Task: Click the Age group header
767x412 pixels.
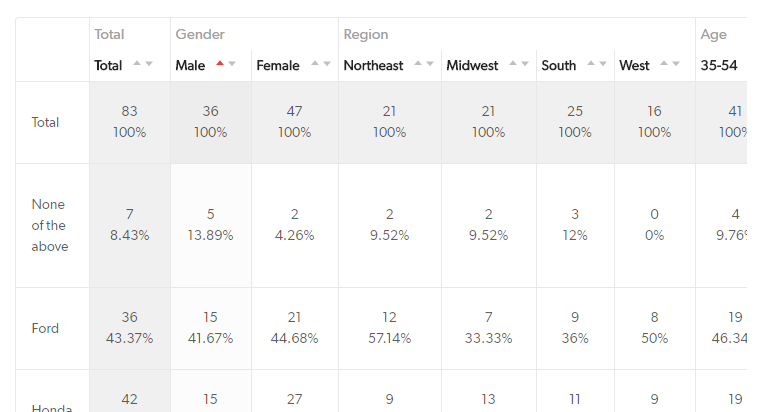Action: [x=714, y=35]
